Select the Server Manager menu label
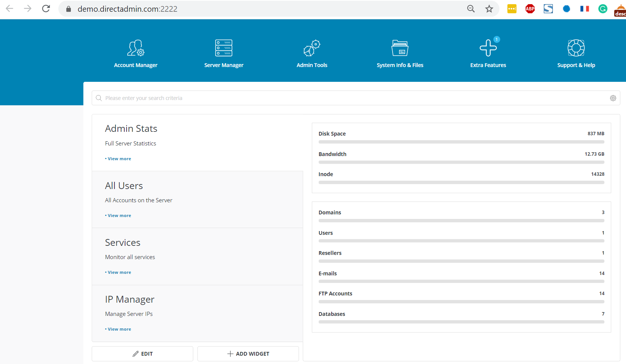The width and height of the screenshot is (626, 364). tap(224, 65)
